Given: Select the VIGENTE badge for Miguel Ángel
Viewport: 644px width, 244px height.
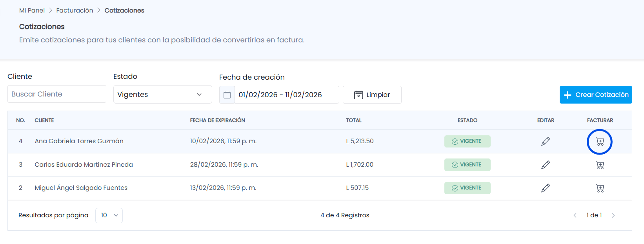Looking at the screenshot, I should click(467, 188).
